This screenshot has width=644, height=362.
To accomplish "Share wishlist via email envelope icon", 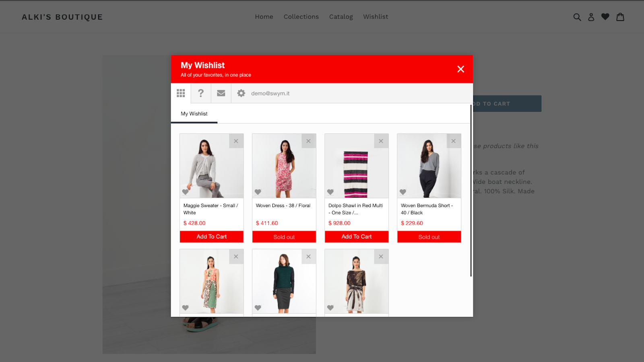I will coord(221,93).
